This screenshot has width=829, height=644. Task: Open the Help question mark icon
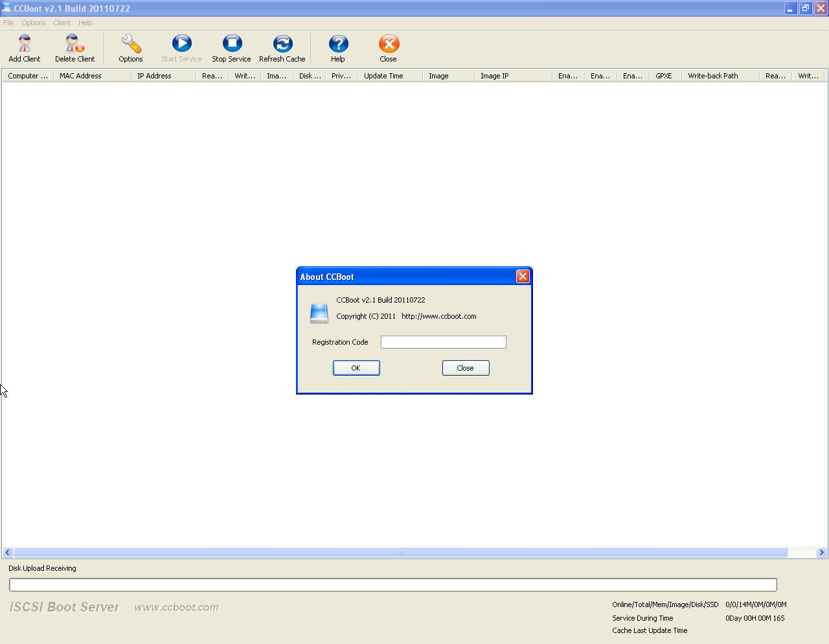pos(338,43)
